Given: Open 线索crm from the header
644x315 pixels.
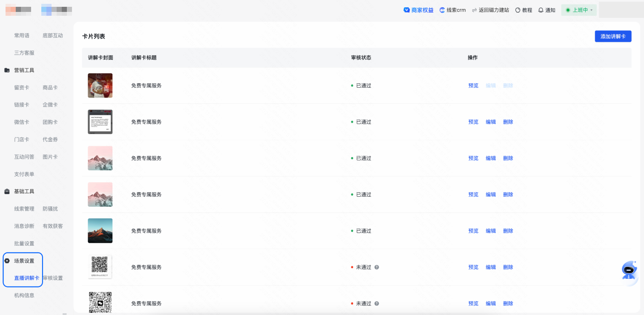Looking at the screenshot, I should (452, 10).
